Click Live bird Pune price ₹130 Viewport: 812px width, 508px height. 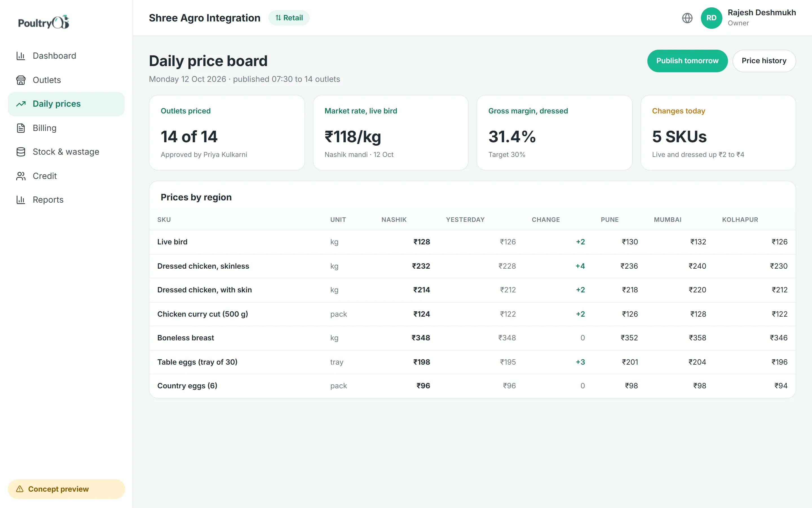(x=630, y=242)
